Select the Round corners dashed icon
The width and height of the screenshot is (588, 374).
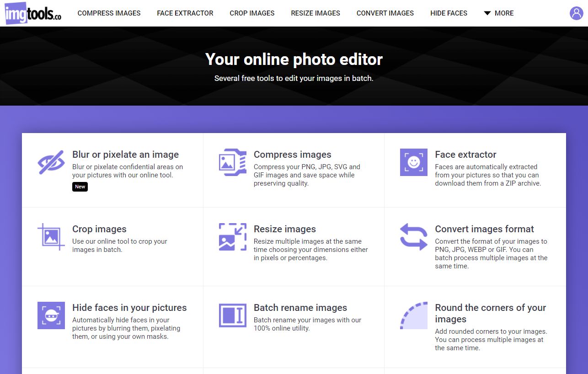[413, 315]
